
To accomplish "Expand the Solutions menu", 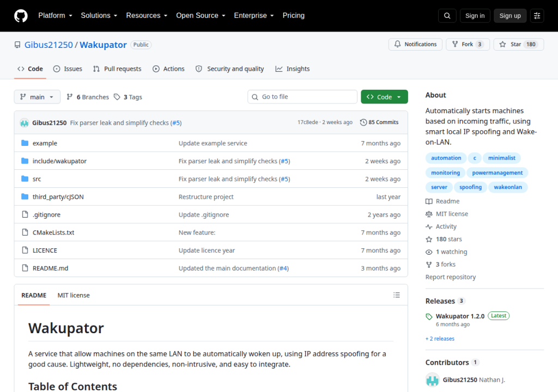I will [99, 16].
